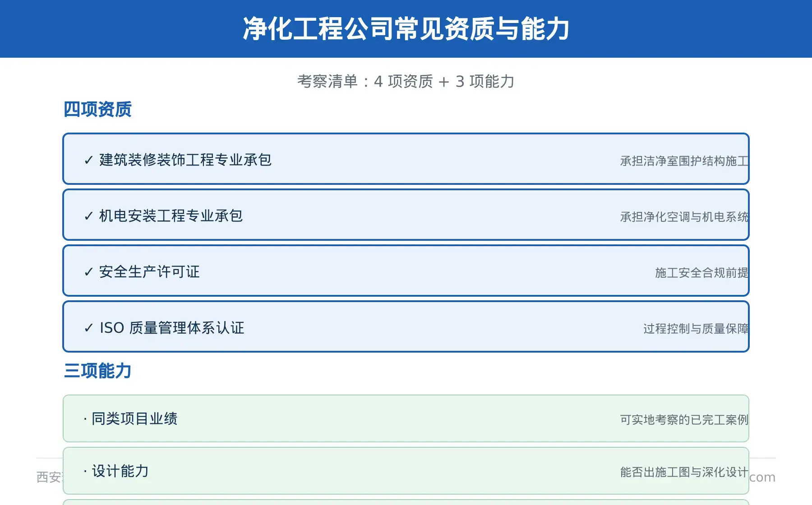Click the description 可实地考察的已完工案例

pyautogui.click(x=684, y=420)
